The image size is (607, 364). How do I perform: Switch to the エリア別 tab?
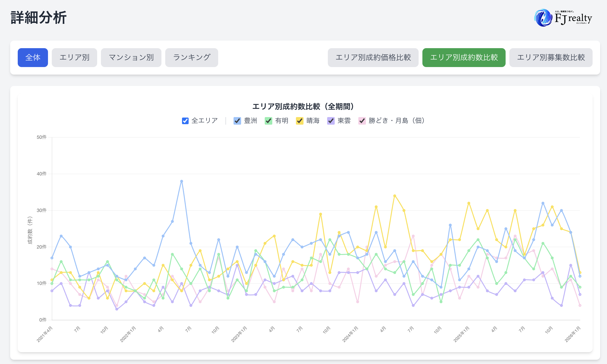74,57
